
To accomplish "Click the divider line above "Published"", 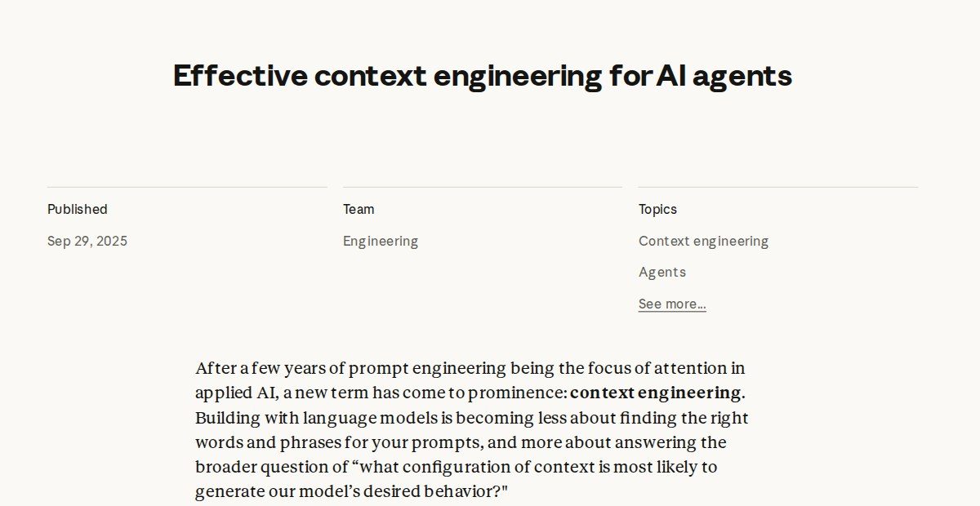I will [x=187, y=187].
